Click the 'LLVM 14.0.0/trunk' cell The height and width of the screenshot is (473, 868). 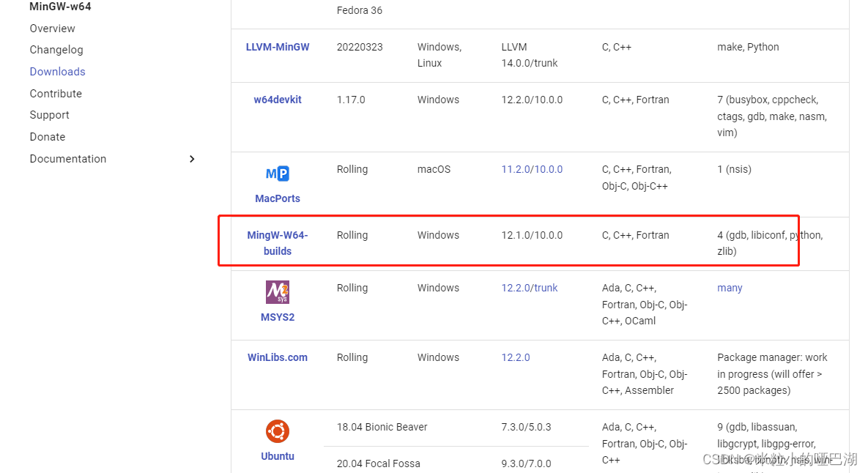click(x=529, y=55)
